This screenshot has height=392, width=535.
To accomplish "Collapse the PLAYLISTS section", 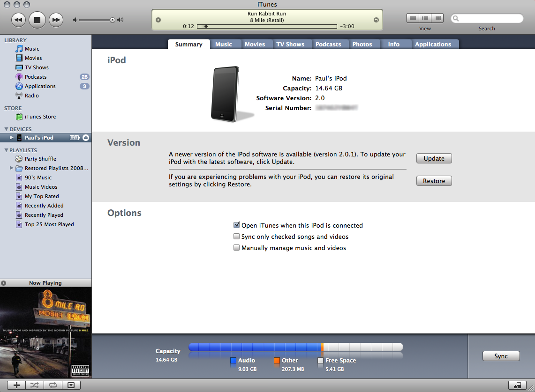I will point(6,150).
